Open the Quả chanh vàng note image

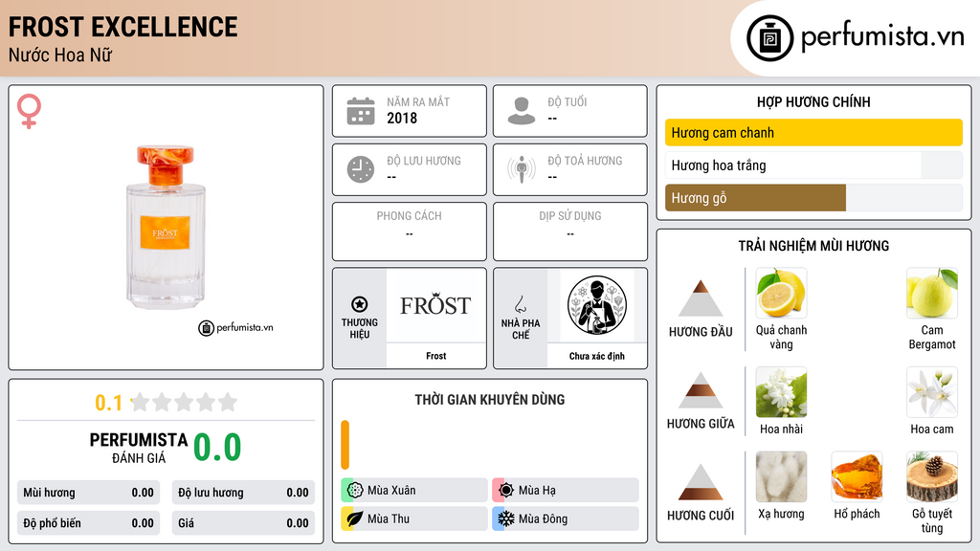click(781, 293)
